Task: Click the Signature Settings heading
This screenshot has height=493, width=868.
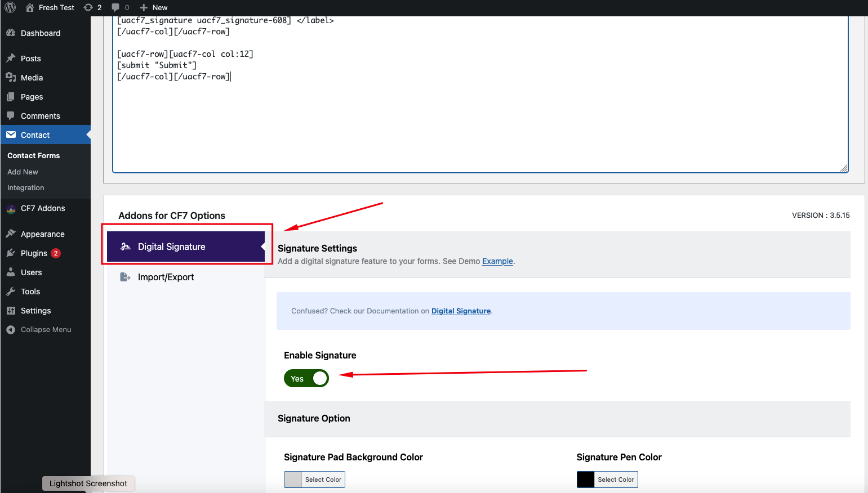Action: click(317, 248)
